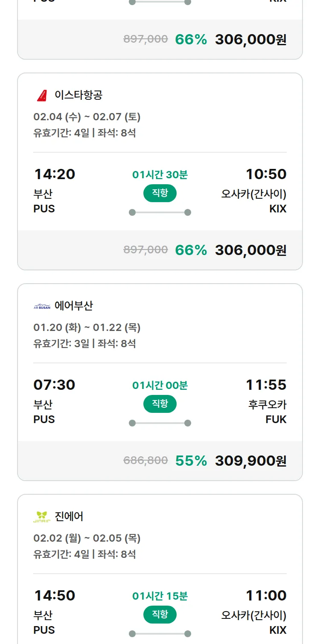Select the 309,900원 Air Busan fare
This screenshot has width=320, height=644.
pyautogui.click(x=250, y=461)
